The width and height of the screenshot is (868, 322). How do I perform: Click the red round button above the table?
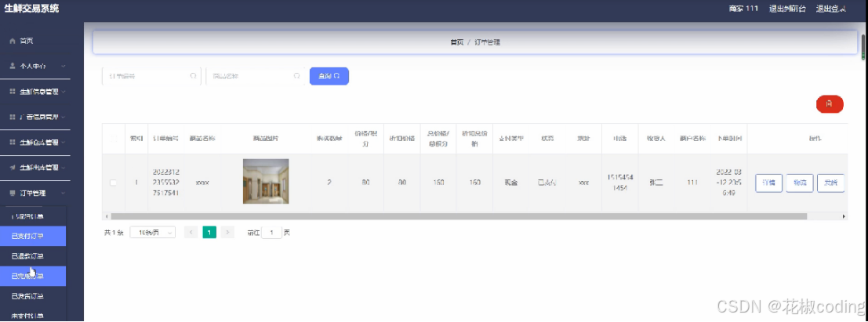pos(830,103)
